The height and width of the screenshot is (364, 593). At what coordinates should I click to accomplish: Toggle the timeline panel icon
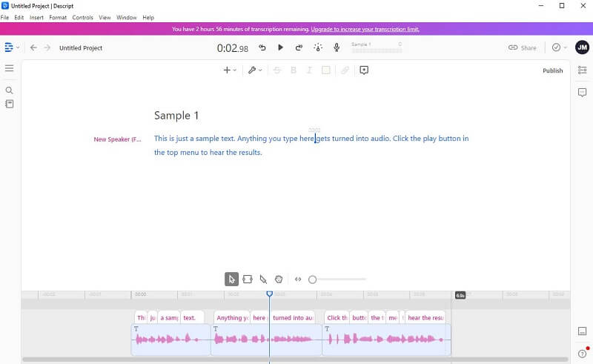pyautogui.click(x=582, y=331)
